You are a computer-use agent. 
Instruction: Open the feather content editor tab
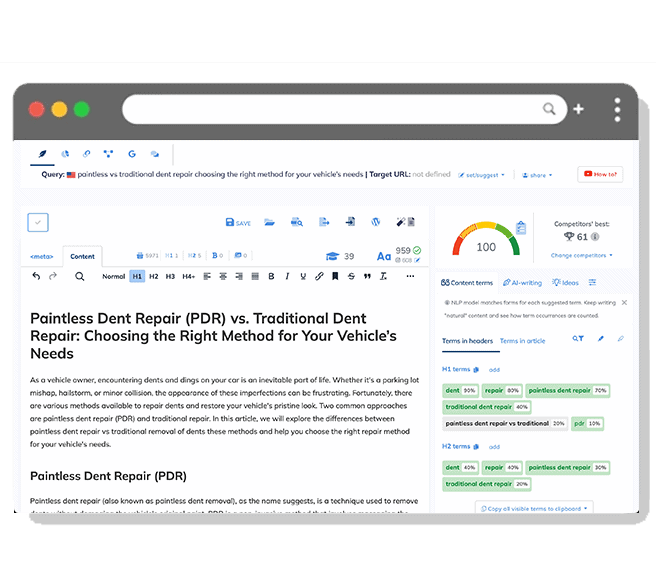coord(42,154)
